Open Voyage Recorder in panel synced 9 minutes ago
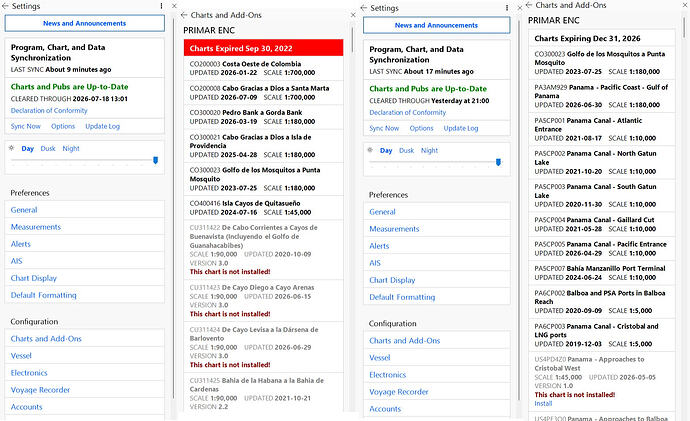This screenshot has width=690, height=421. coord(84,390)
